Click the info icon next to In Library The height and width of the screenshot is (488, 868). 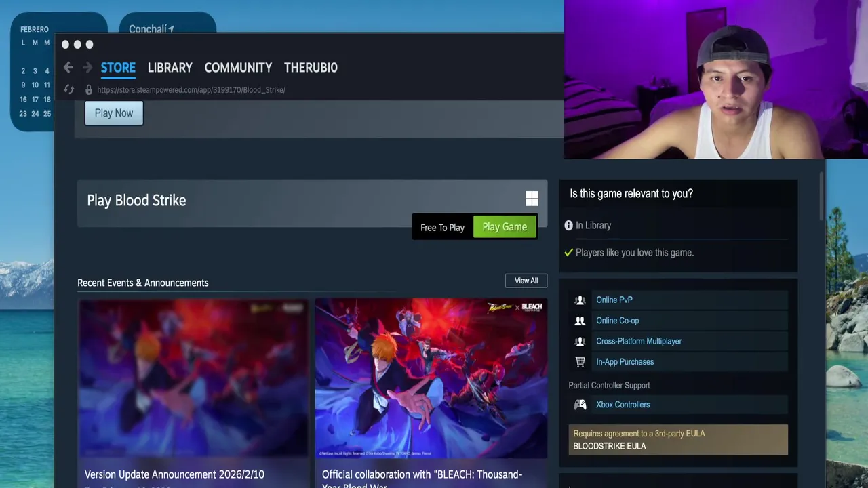(568, 226)
